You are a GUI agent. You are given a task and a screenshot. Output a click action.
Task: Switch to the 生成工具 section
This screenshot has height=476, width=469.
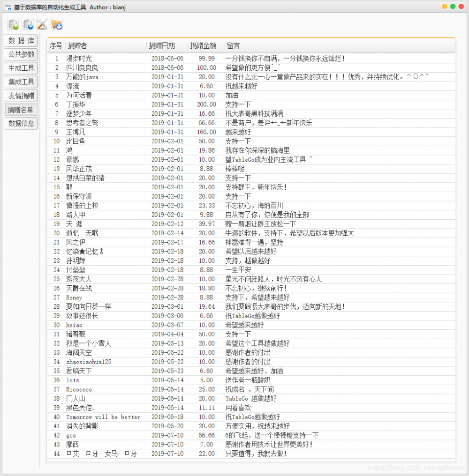click(x=21, y=68)
